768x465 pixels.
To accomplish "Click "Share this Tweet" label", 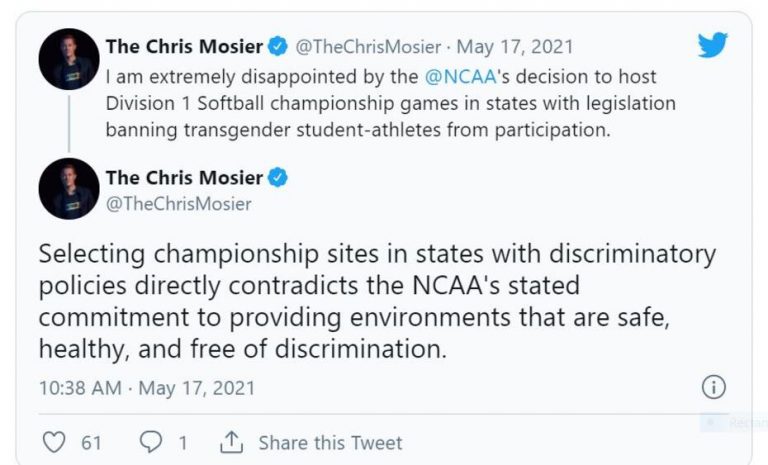I will pyautogui.click(x=330, y=442).
